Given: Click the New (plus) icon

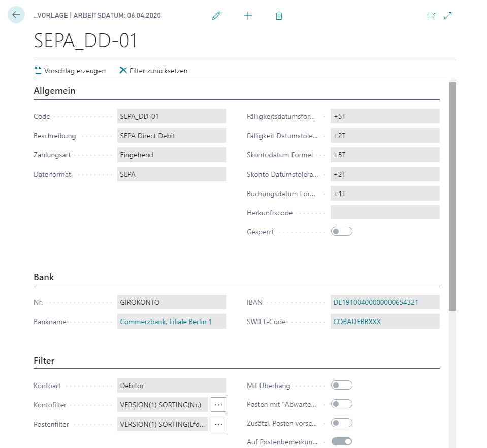Looking at the screenshot, I should (248, 16).
